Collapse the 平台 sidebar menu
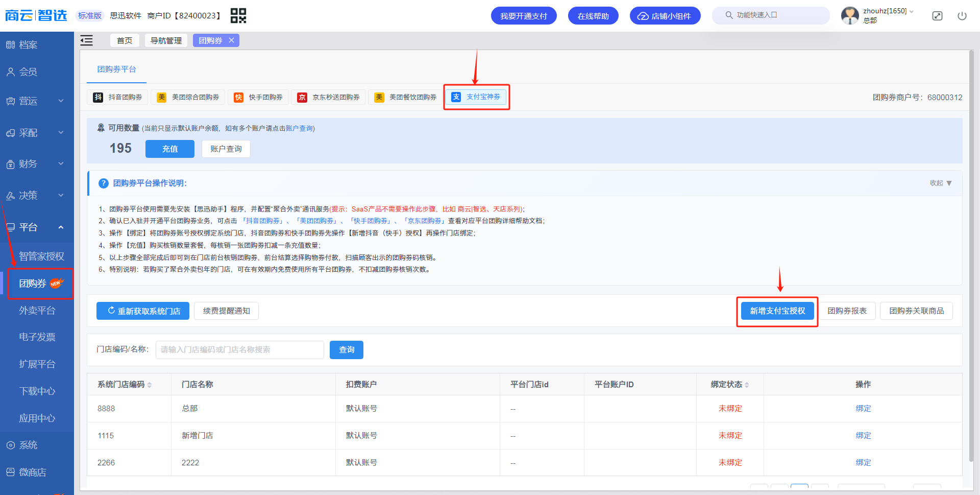Screen dimensions: 980x495 pos(37,227)
